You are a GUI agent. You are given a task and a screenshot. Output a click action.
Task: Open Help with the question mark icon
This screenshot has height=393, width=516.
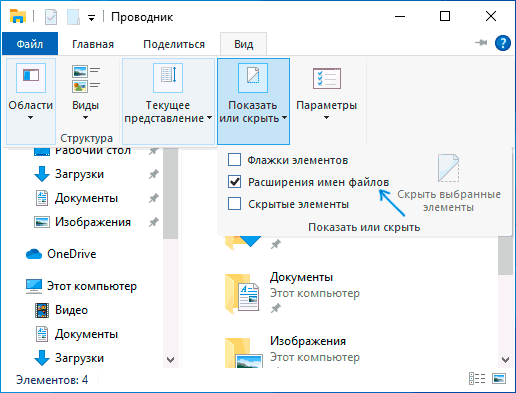click(503, 43)
